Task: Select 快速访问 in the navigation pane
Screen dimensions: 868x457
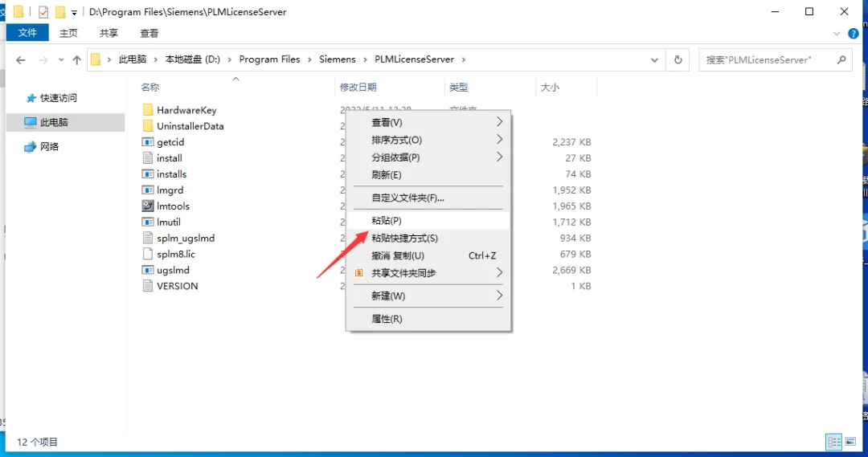Action: 59,98
